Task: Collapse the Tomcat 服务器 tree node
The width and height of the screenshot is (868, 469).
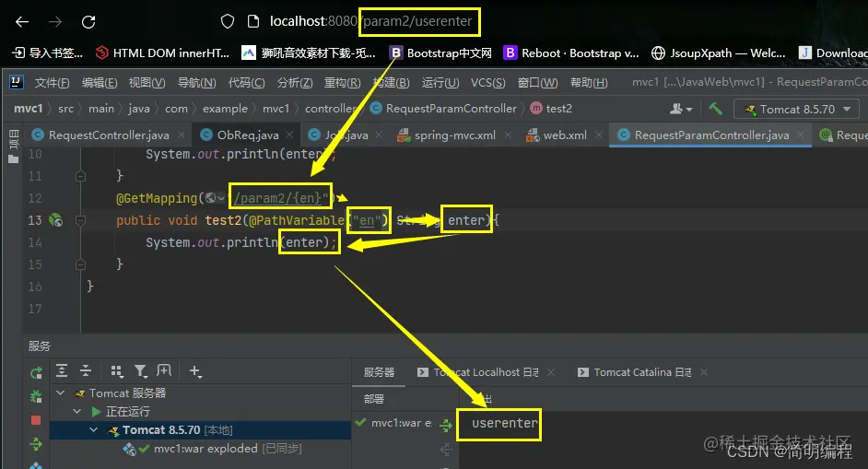Action: [x=60, y=393]
